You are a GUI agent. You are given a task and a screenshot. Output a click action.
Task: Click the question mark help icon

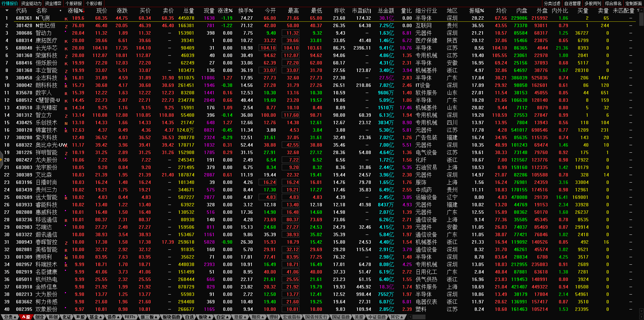[638, 11]
